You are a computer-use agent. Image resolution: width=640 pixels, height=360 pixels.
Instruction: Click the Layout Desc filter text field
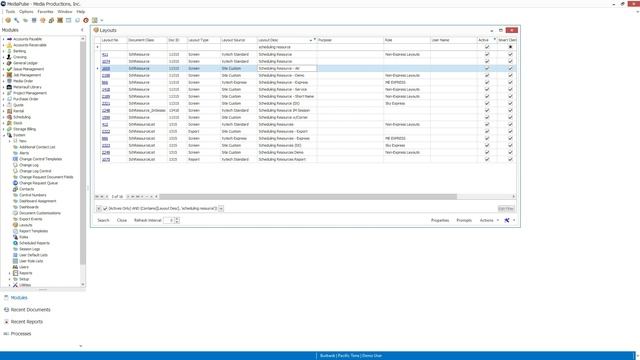pos(287,47)
